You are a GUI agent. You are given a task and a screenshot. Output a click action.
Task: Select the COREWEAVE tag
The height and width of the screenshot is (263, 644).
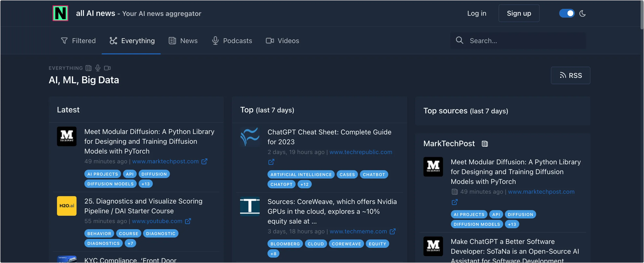(x=346, y=244)
